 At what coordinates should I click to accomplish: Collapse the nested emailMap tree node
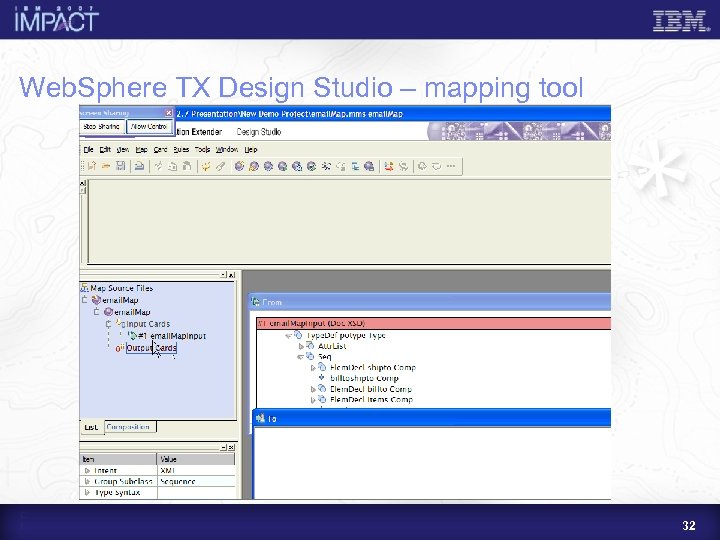pyautogui.click(x=96, y=312)
